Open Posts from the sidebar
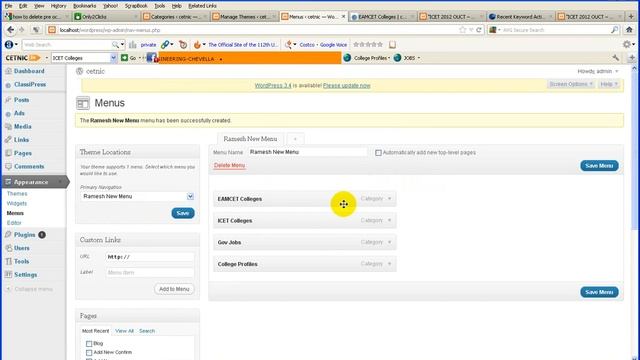640x360 pixels. point(21,100)
